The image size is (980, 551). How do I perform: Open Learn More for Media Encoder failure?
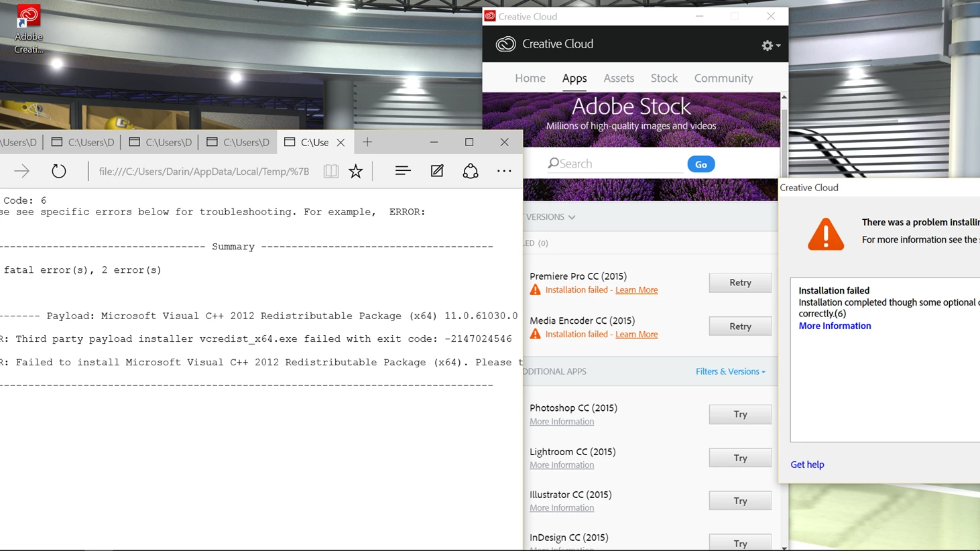pyautogui.click(x=636, y=334)
